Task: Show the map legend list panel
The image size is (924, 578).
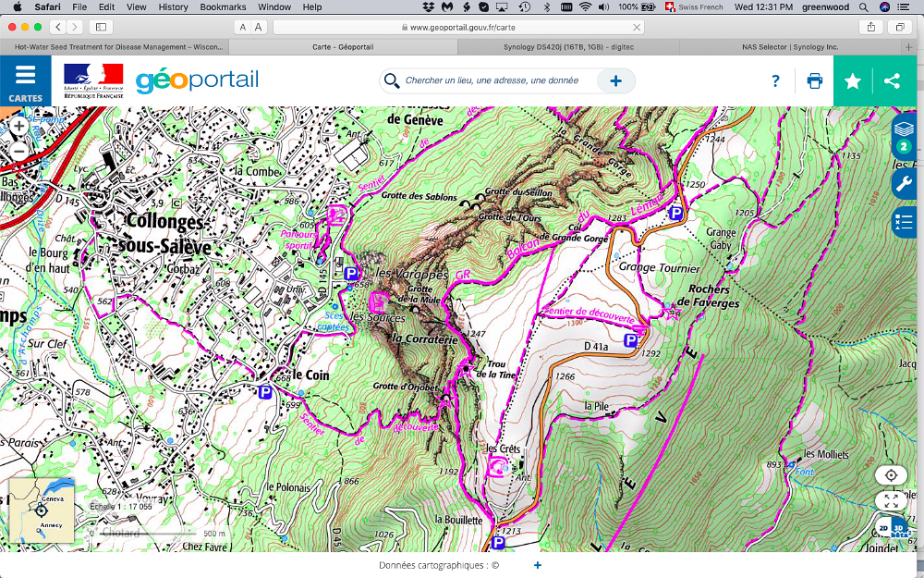Action: point(904,223)
